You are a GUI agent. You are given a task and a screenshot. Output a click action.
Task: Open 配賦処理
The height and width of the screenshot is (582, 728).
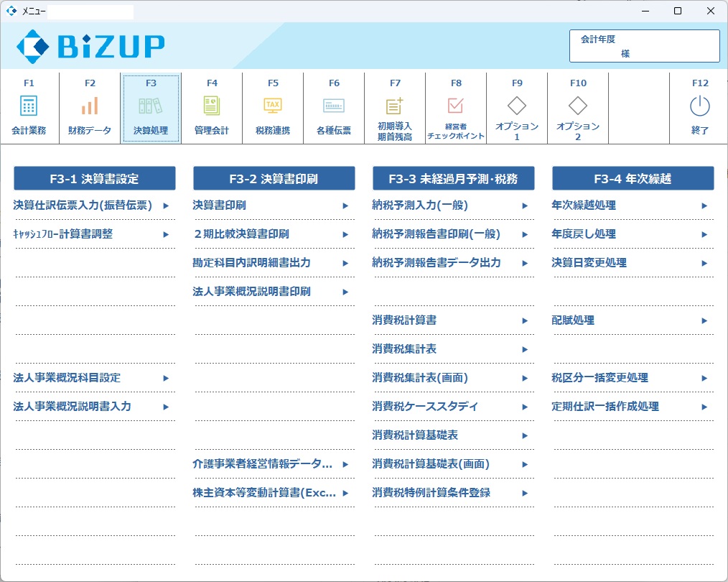click(x=572, y=320)
